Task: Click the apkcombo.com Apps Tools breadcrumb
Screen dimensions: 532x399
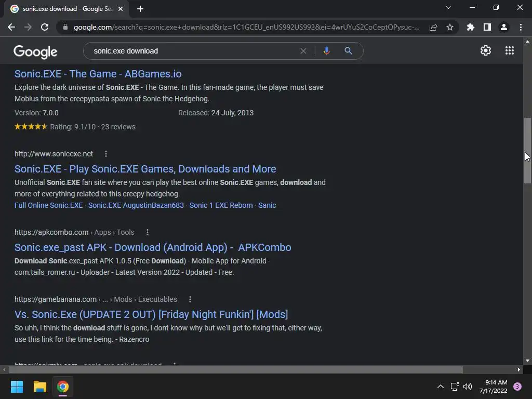Action: click(74, 232)
